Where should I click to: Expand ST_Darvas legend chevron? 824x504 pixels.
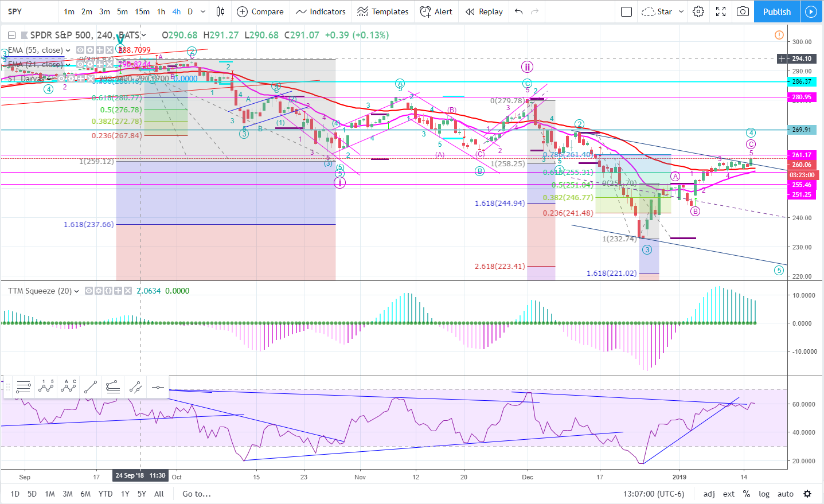click(49, 79)
